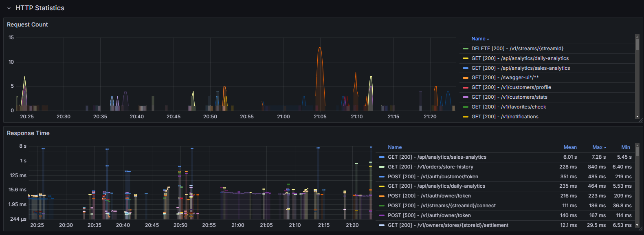Viewport: 644px width, 235px height.
Task: Open green color swatch for DELETE streams series
Action: [x=466, y=49]
